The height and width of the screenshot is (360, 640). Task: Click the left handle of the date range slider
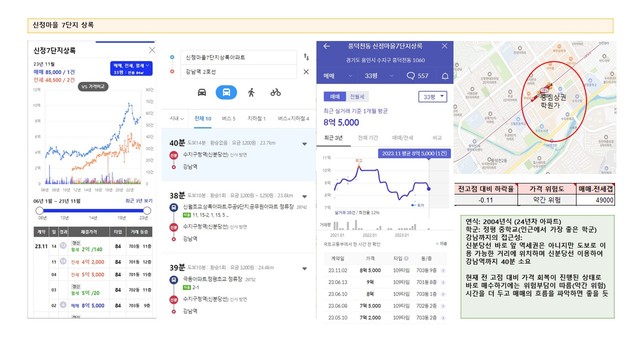39,211
